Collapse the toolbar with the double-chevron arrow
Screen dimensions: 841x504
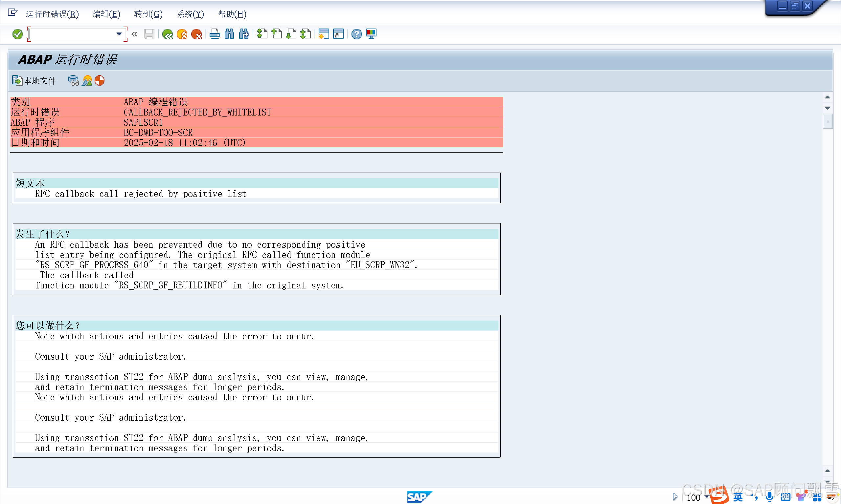click(135, 34)
